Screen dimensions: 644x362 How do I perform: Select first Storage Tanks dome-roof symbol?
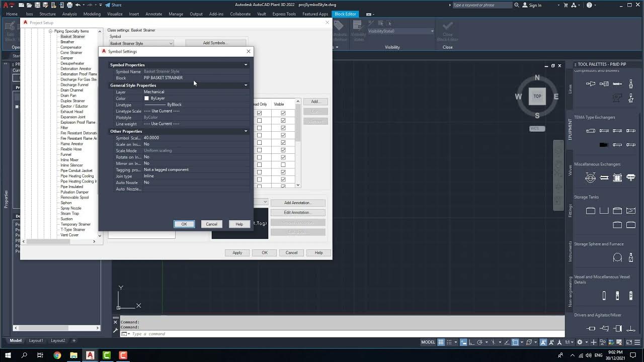point(591,211)
